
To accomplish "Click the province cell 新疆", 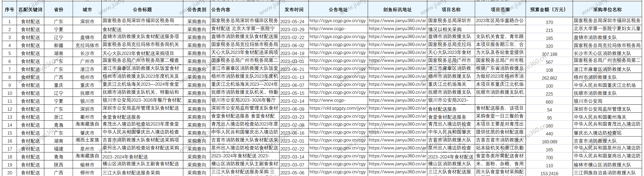I will (59, 45).
